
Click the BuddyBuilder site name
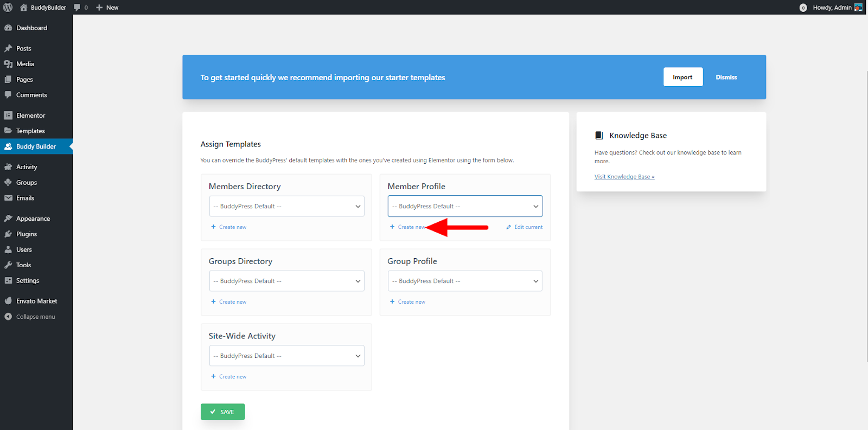[48, 8]
